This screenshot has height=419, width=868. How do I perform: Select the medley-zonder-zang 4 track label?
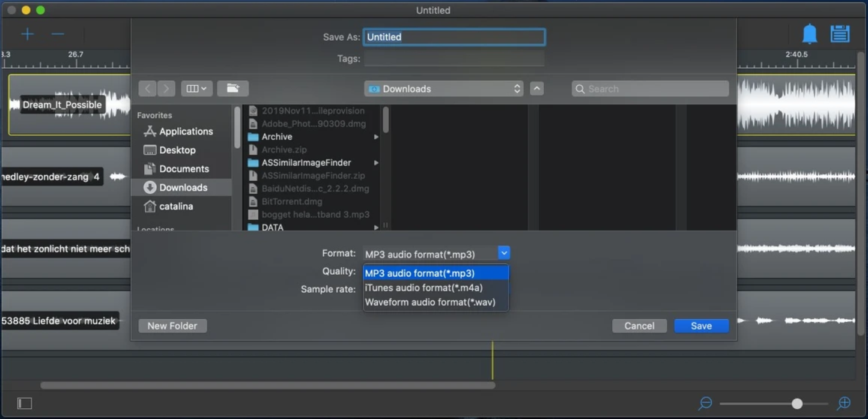coord(50,176)
